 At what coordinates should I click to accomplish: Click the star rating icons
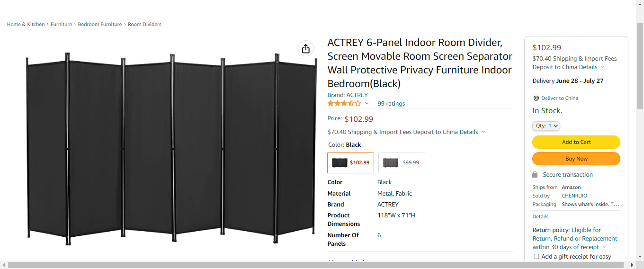tap(344, 103)
